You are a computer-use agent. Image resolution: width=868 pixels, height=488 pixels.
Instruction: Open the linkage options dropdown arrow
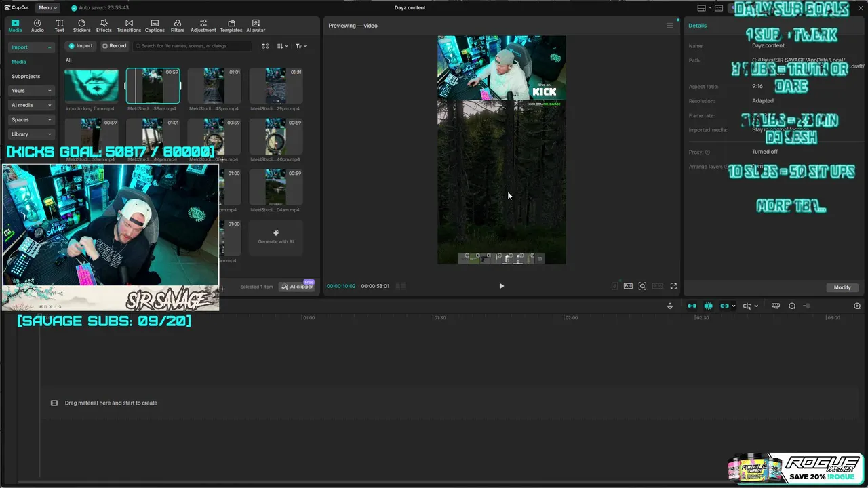point(734,306)
